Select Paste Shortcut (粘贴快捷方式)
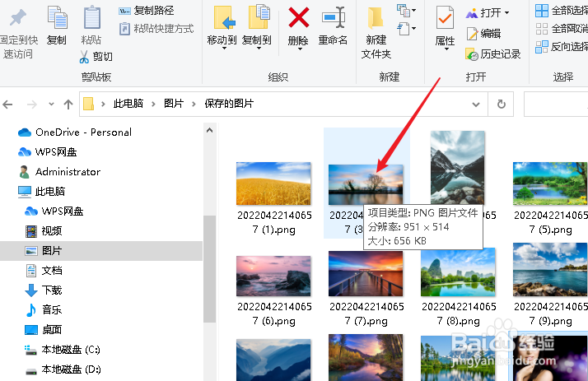The height and width of the screenshot is (381, 588). 156,29
